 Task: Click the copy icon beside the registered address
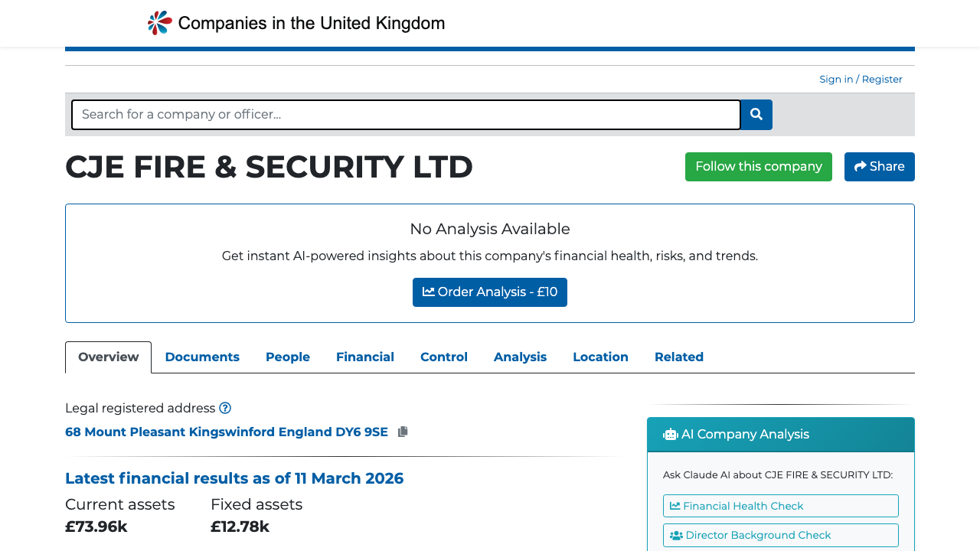click(402, 431)
